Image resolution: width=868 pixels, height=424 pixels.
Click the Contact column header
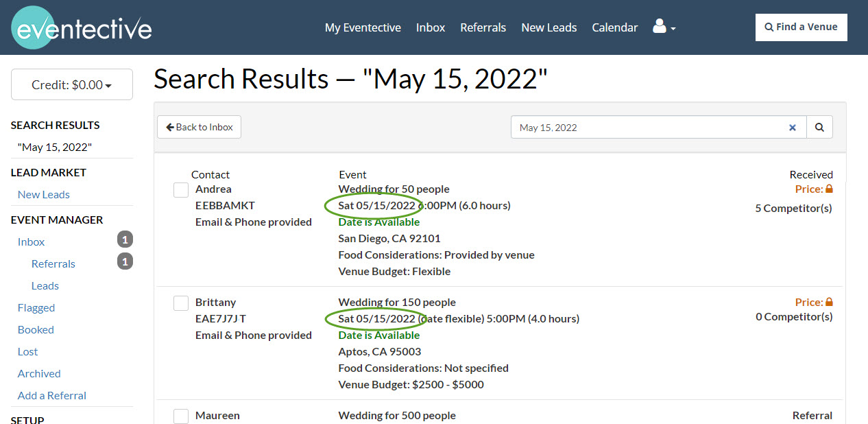[210, 175]
